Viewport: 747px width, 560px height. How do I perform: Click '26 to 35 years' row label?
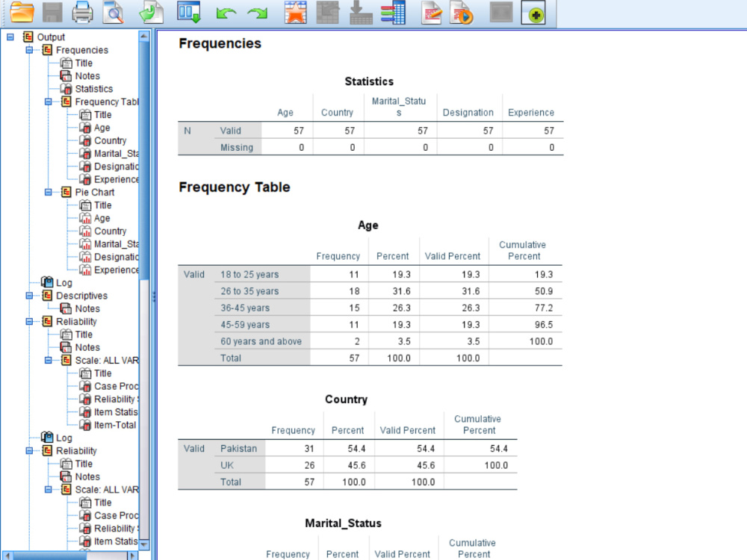click(249, 291)
